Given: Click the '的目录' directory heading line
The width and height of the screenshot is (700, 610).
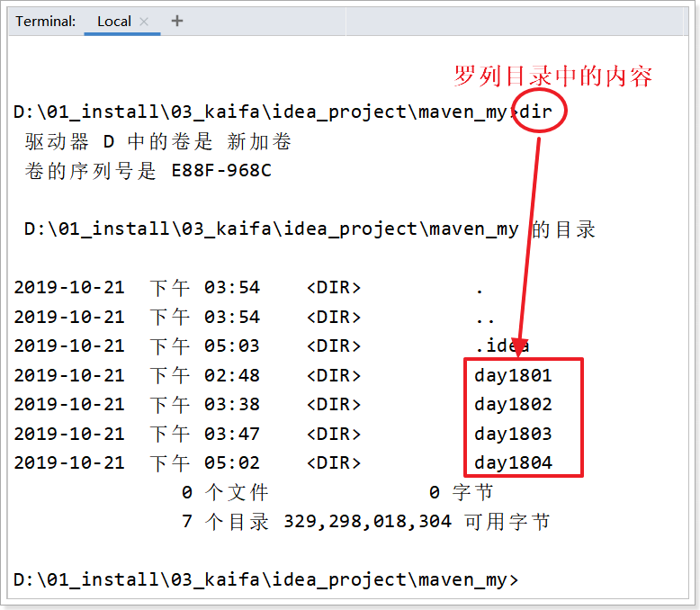Looking at the screenshot, I should 310,229.
